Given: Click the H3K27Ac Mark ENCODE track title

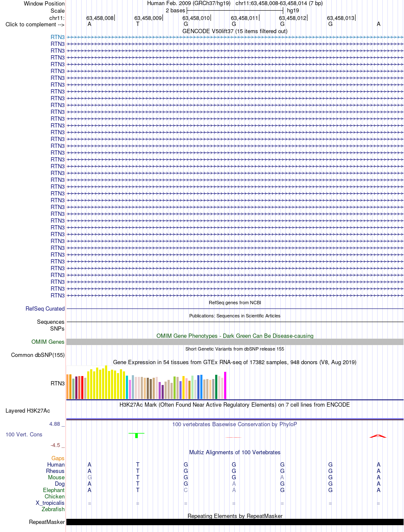Looking at the screenshot, I should click(x=235, y=405).
